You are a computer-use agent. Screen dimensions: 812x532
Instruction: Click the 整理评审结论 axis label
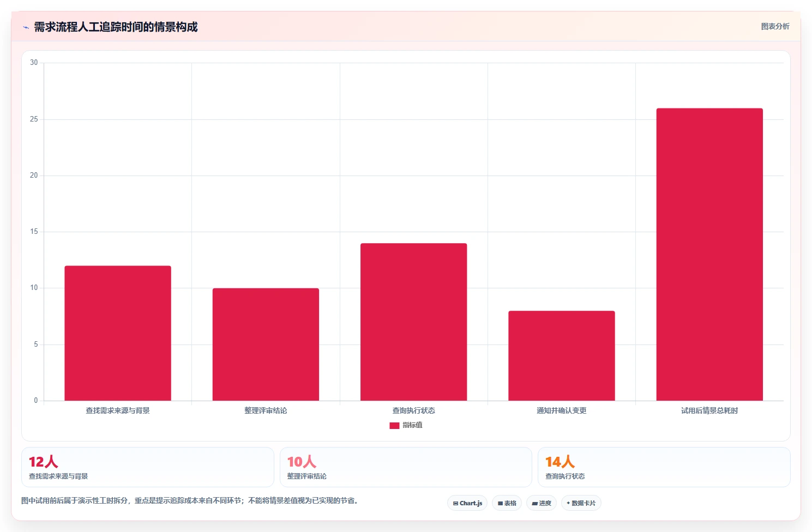click(x=266, y=410)
